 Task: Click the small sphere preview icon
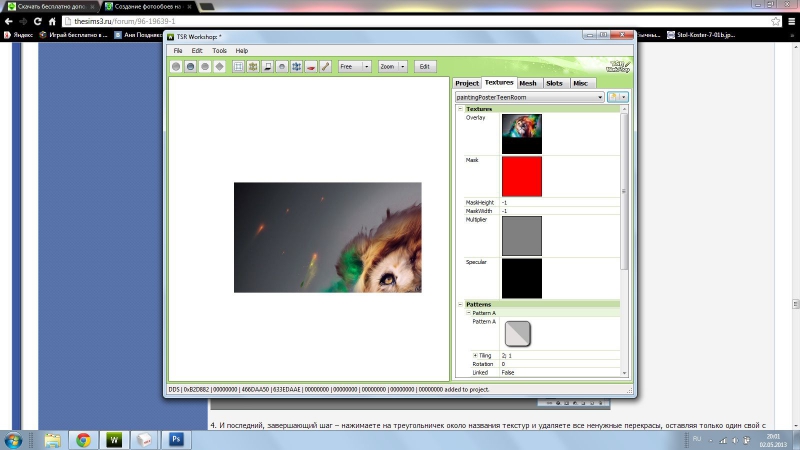point(282,66)
